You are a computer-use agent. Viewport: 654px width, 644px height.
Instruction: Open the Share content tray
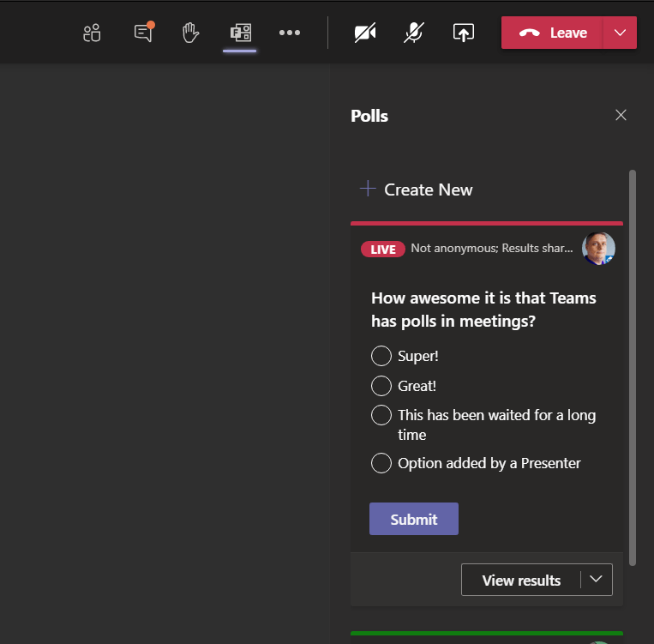(x=464, y=33)
